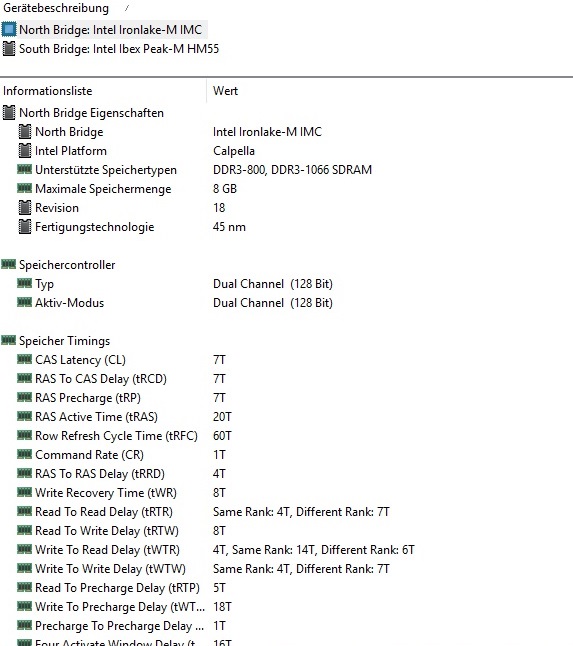
Task: Select the Write To Write Delay (tWTW) label
Action: (110, 569)
